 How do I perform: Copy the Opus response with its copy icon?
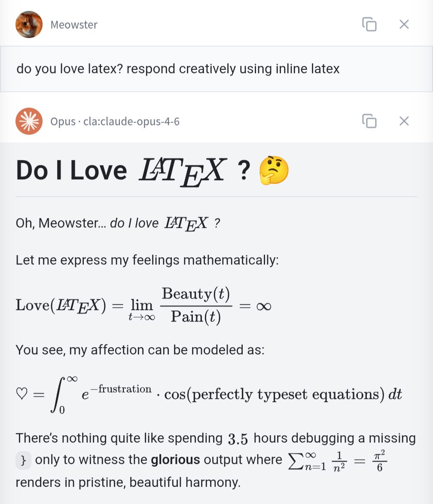tap(369, 121)
